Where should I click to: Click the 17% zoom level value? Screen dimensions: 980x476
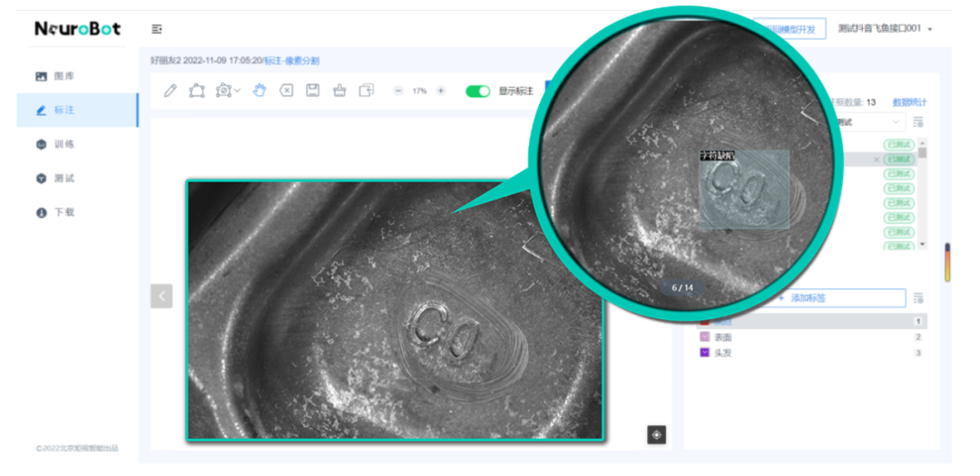point(419,92)
